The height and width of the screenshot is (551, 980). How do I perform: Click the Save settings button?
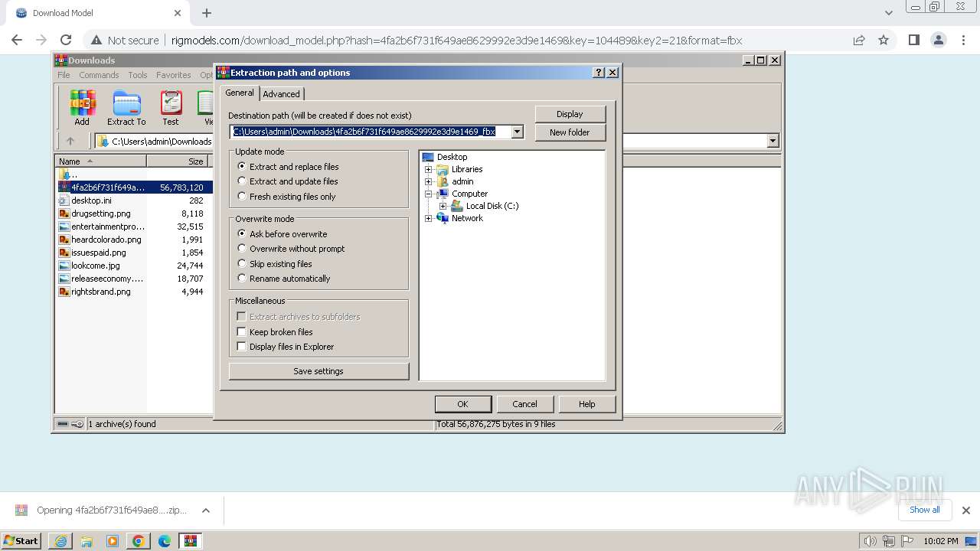point(318,371)
